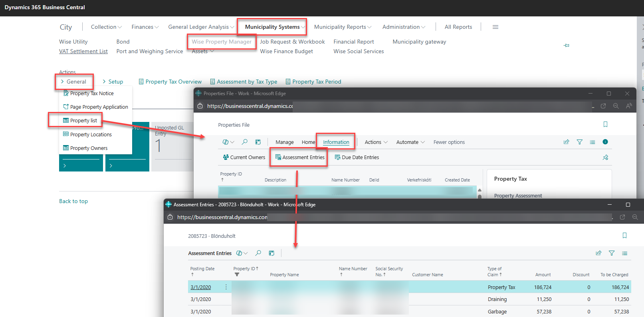Click the read aloud icon in Properties File address bar
The image size is (644, 317).
point(629,106)
